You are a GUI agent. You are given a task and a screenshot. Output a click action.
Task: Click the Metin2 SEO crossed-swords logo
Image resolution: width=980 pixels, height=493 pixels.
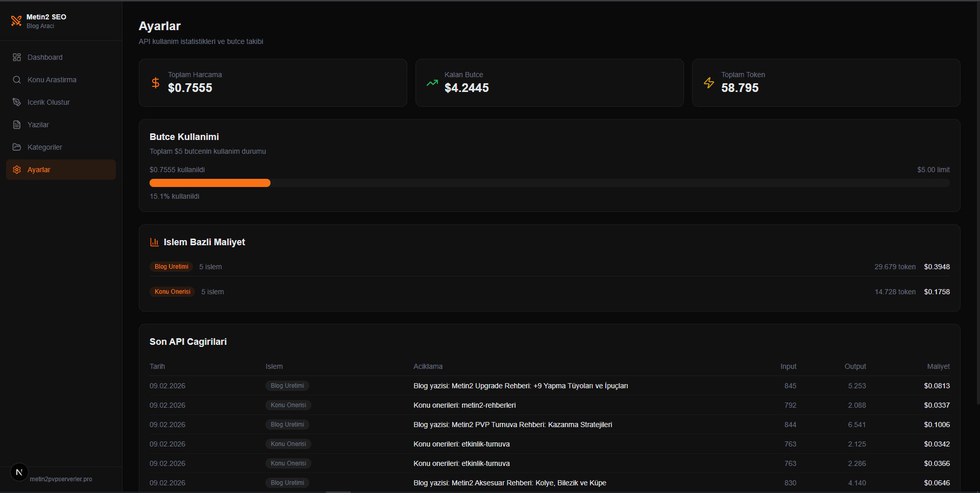point(16,21)
